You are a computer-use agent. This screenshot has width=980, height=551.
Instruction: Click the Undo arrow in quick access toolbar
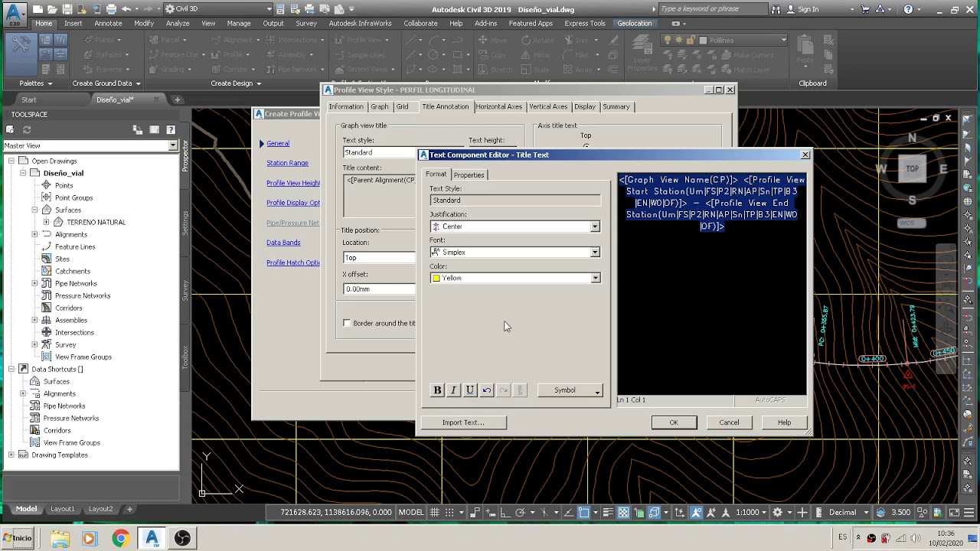click(x=126, y=9)
